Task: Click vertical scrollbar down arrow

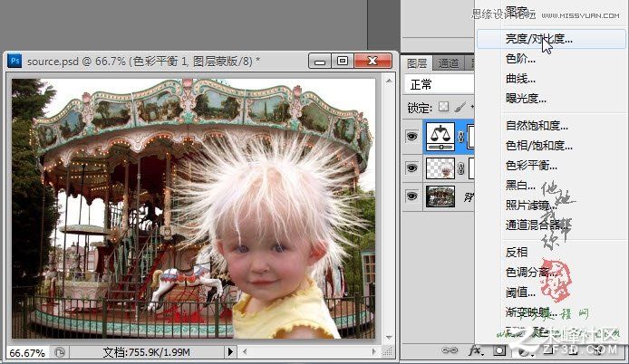Action: 389,337
